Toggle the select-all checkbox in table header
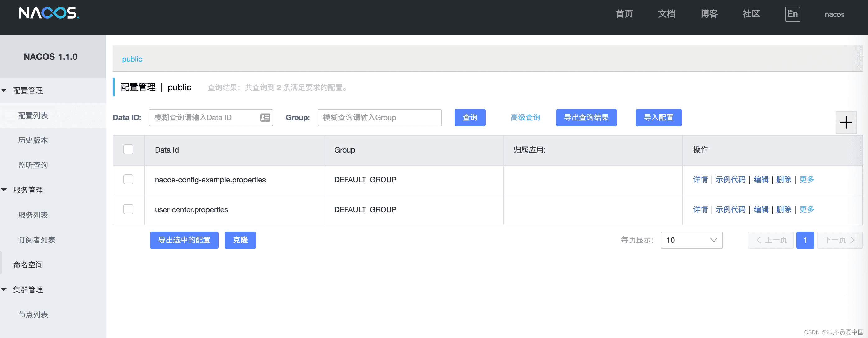Image resolution: width=868 pixels, height=338 pixels. [x=128, y=149]
